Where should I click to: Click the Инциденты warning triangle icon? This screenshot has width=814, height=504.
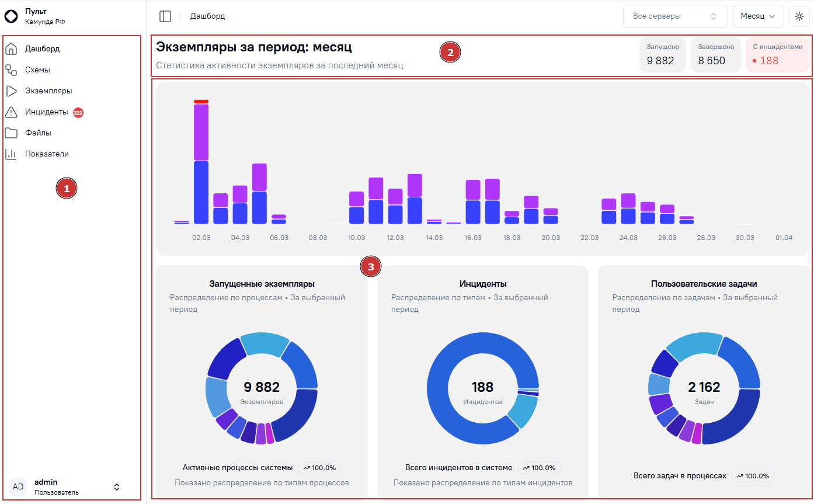pos(12,112)
